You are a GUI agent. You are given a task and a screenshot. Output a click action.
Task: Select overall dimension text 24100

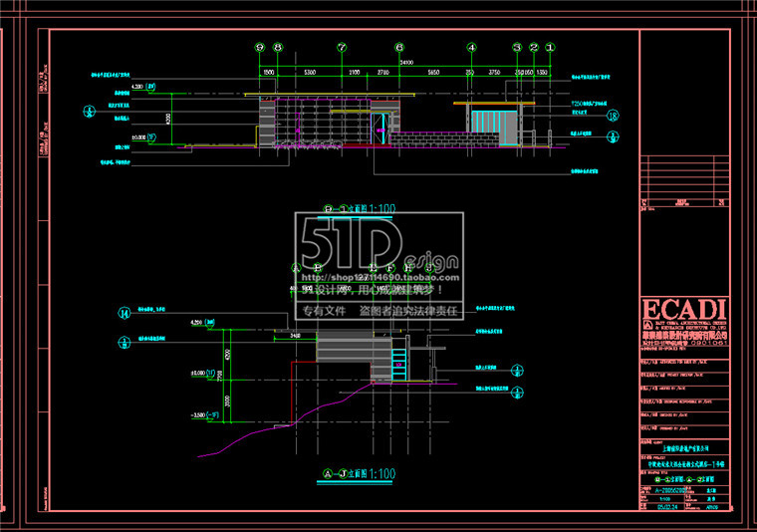point(406,63)
